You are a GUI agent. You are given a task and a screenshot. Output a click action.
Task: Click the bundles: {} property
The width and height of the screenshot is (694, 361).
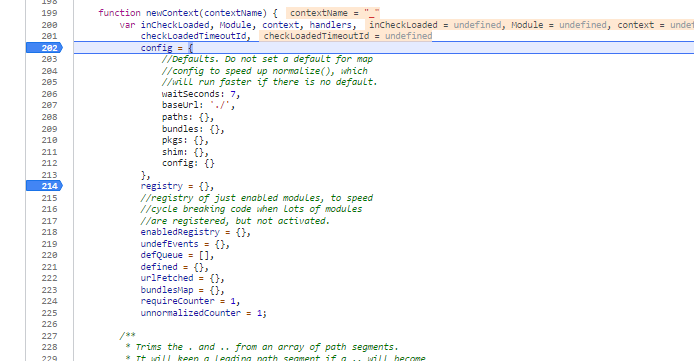point(193,129)
